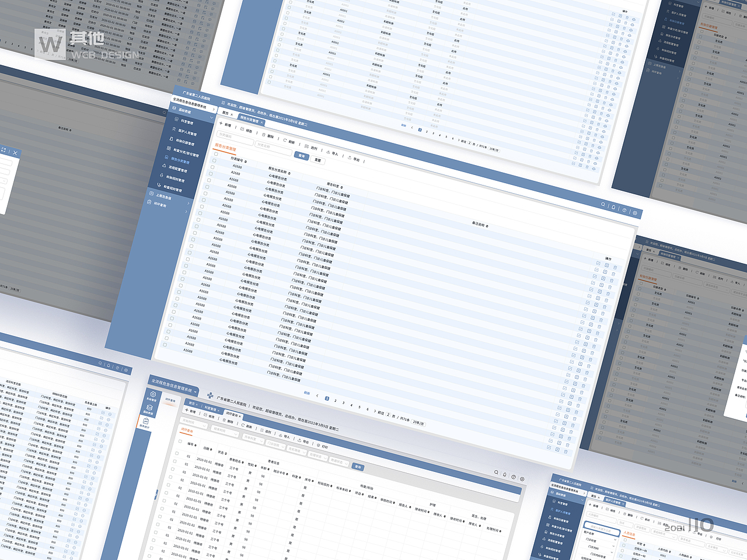Open the 开始时间 dropdown in 闭环查询 window
The image size is (747, 560).
click(194, 423)
